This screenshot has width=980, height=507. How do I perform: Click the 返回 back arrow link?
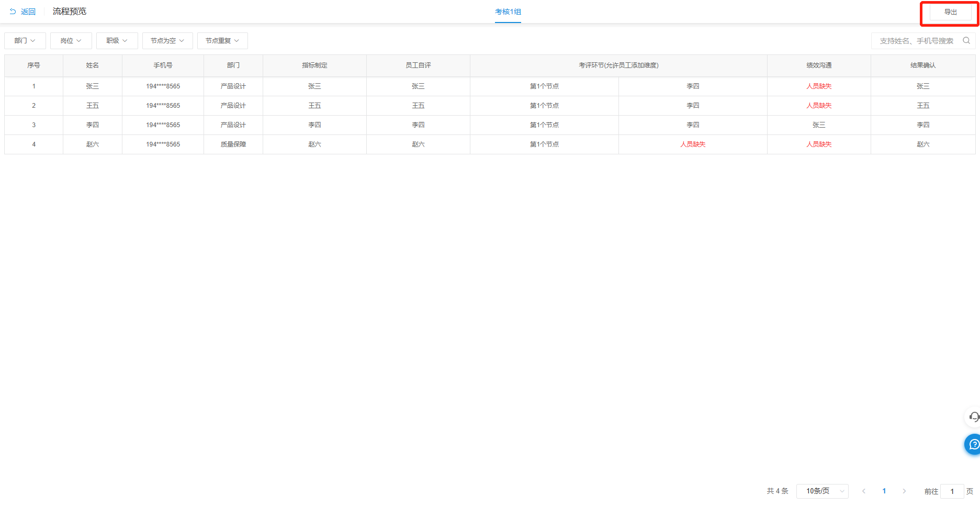(x=22, y=12)
